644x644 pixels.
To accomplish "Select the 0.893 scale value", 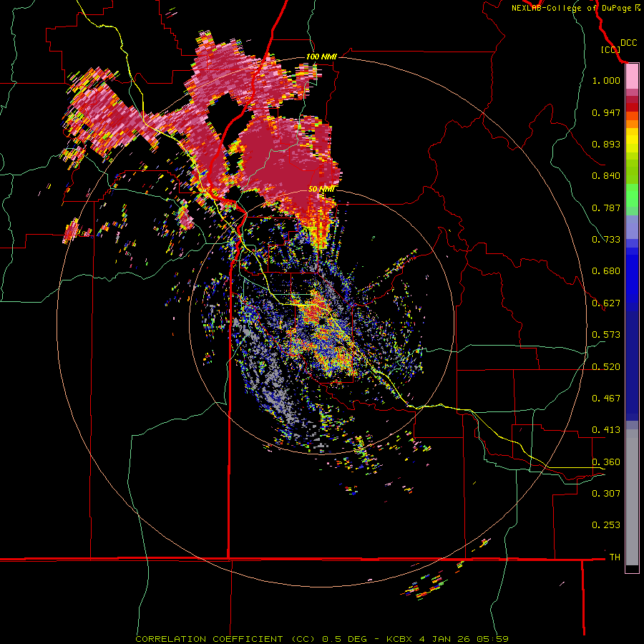I will coord(606,144).
